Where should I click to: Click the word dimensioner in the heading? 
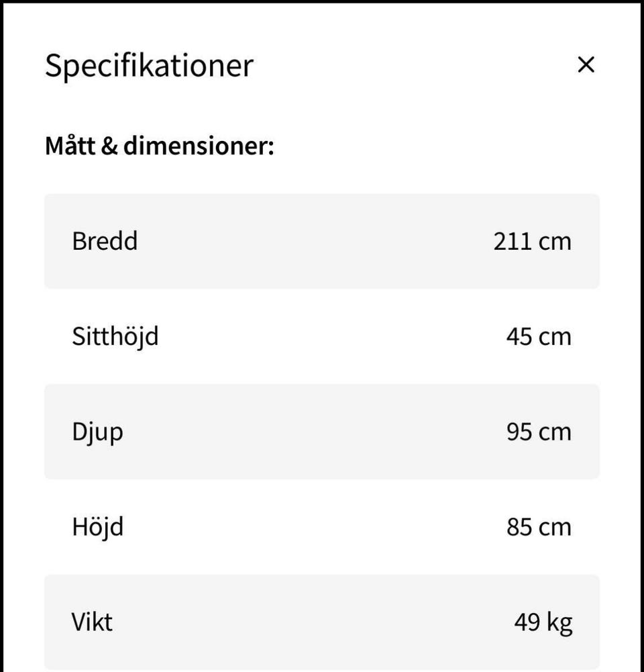click(x=199, y=146)
